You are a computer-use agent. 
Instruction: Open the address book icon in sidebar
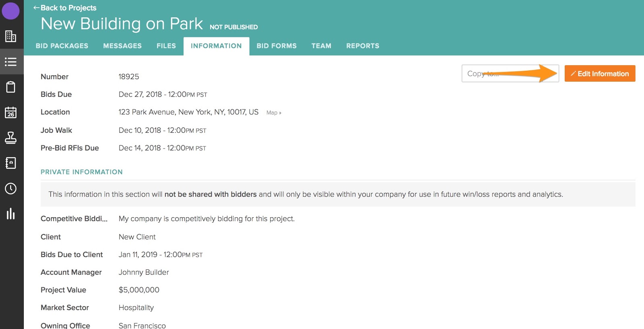coord(11,163)
